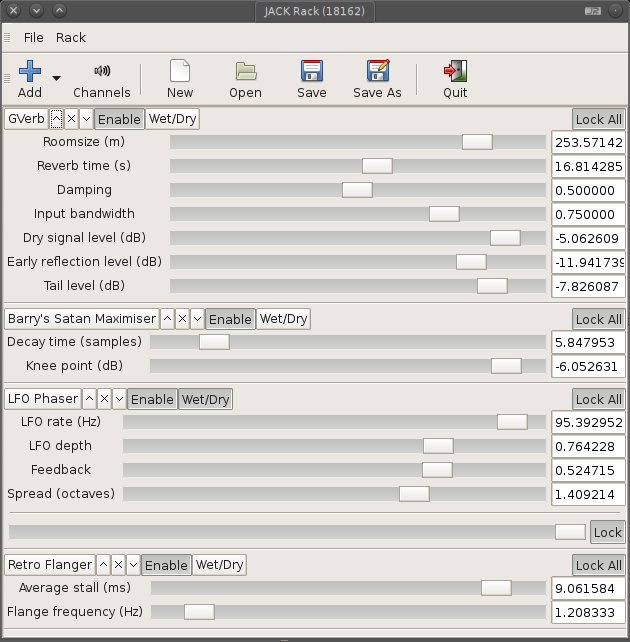Click the Flange frequency value field
This screenshot has width=630, height=642.
coord(588,611)
